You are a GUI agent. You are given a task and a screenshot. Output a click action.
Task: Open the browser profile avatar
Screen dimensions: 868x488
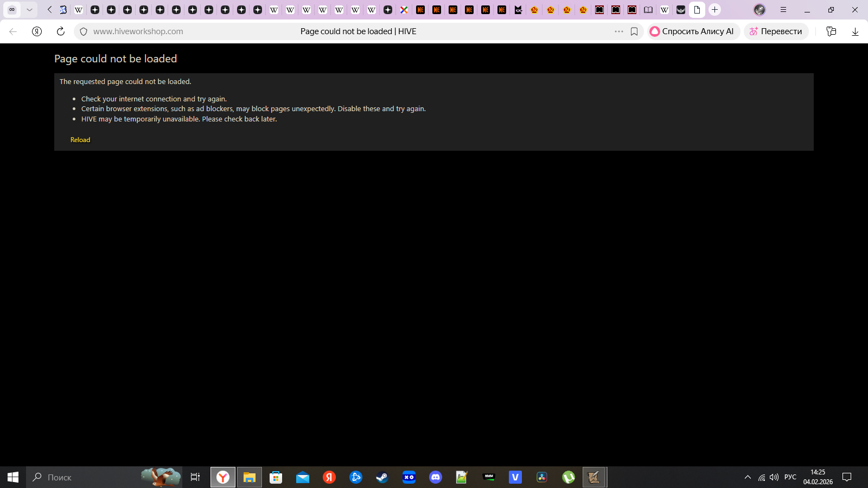(759, 10)
